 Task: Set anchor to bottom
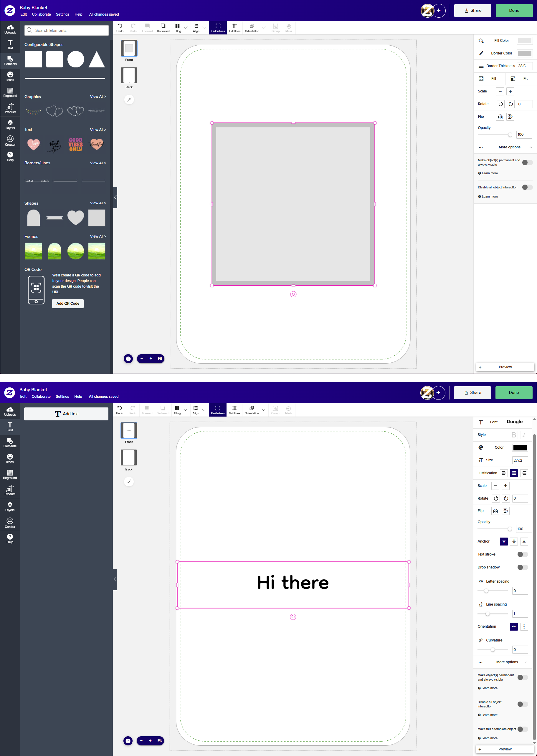(524, 541)
